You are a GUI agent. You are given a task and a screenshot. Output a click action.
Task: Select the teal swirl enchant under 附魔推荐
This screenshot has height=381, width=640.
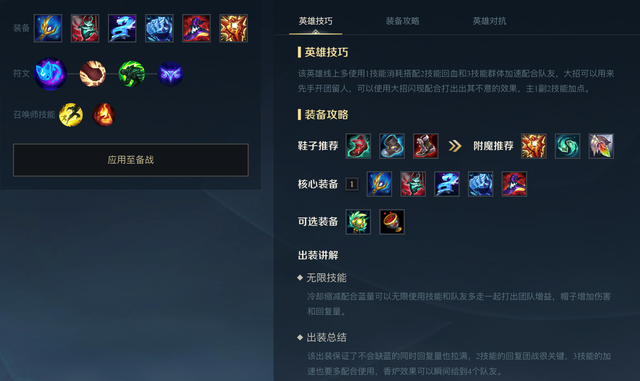tap(567, 146)
